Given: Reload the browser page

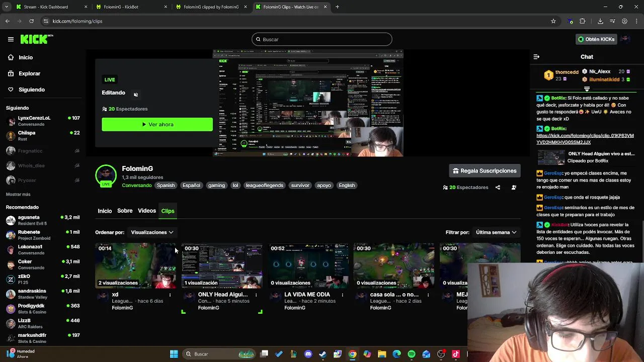Looking at the screenshot, I should click(x=31, y=21).
